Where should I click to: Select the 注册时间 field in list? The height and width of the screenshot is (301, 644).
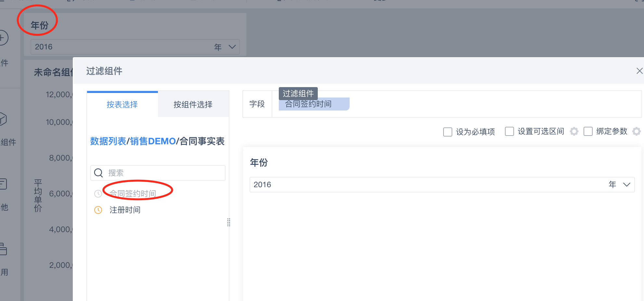point(125,210)
